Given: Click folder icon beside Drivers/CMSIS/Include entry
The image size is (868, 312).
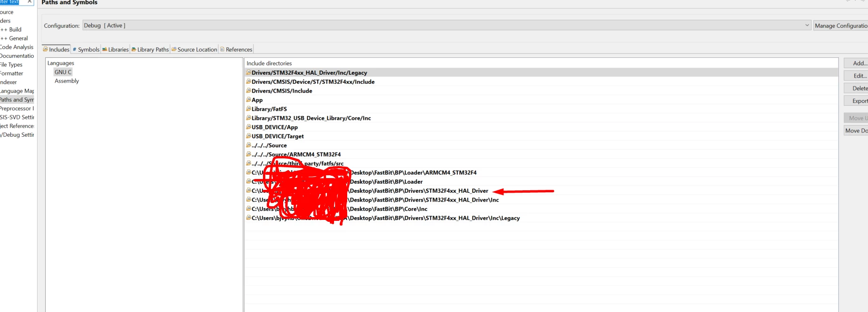Looking at the screenshot, I should 248,91.
